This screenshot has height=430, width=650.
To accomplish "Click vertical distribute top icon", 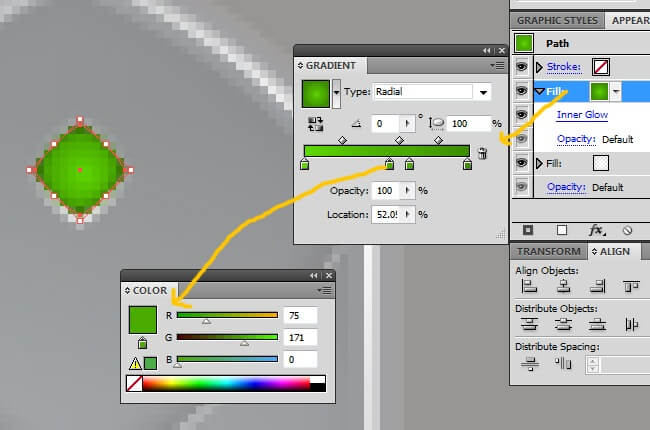I will pyautogui.click(x=529, y=324).
